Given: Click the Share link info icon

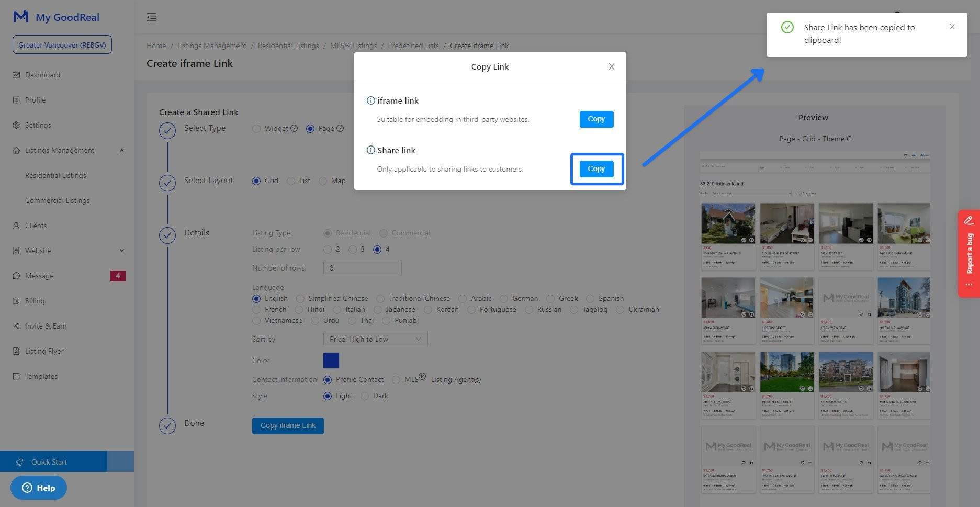Looking at the screenshot, I should 370,150.
